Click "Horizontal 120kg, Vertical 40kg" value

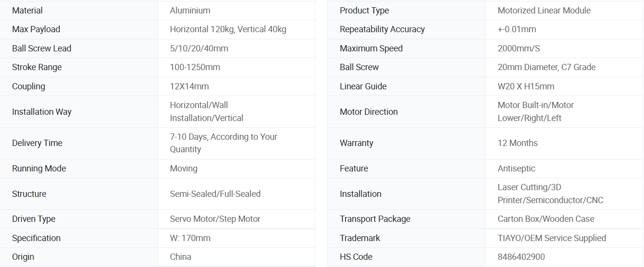click(x=228, y=29)
